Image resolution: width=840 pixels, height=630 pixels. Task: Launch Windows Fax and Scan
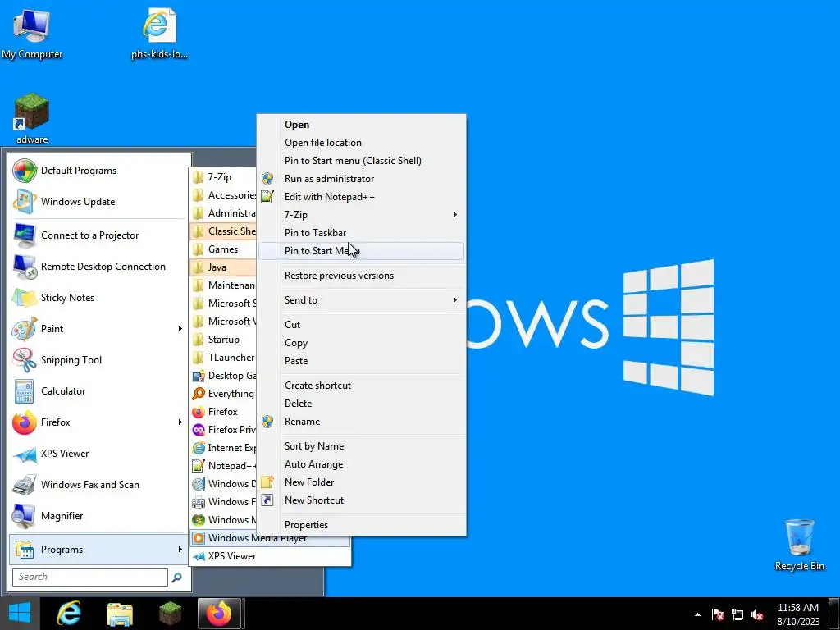click(99, 484)
